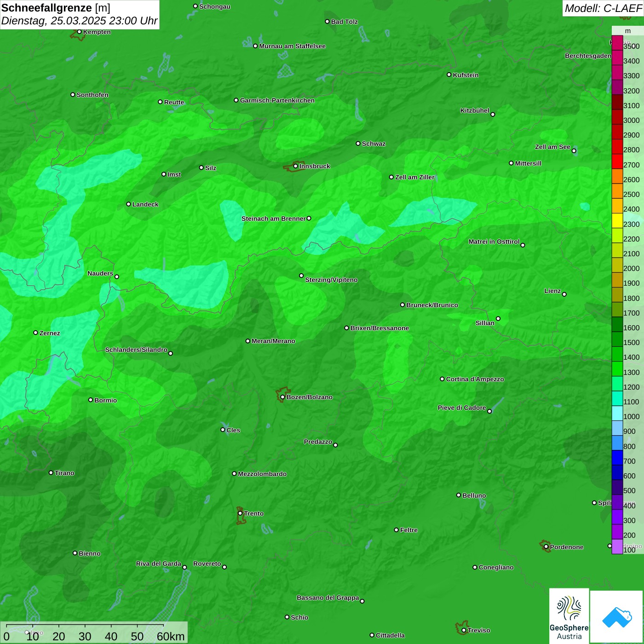Select the 700 m blue legend swatch
644x644 pixels.
pos(617,458)
